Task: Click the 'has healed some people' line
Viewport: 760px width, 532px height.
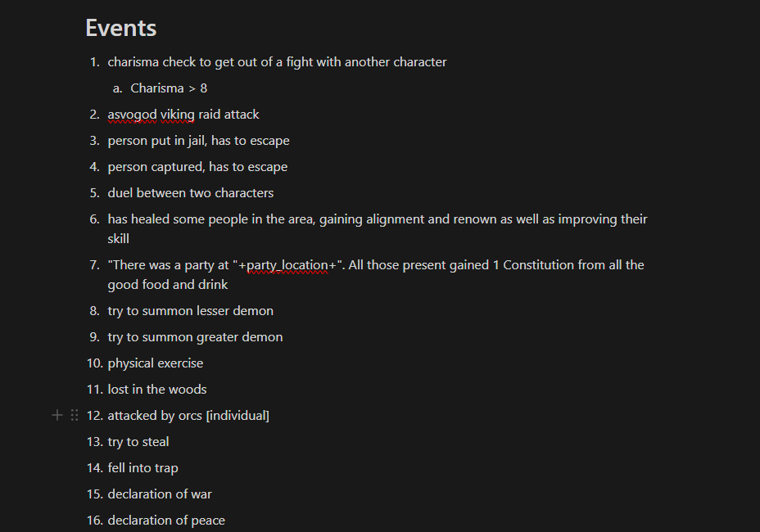Action: coord(377,219)
